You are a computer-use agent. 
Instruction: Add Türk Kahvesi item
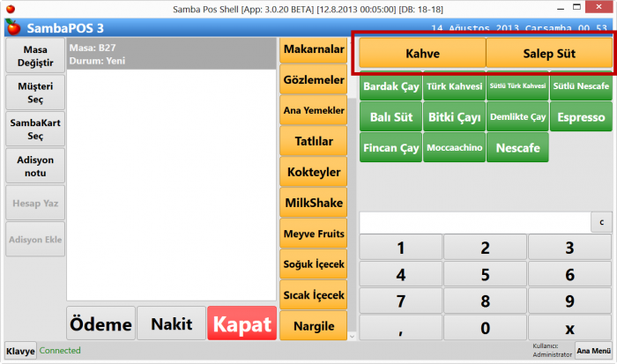pyautogui.click(x=454, y=86)
